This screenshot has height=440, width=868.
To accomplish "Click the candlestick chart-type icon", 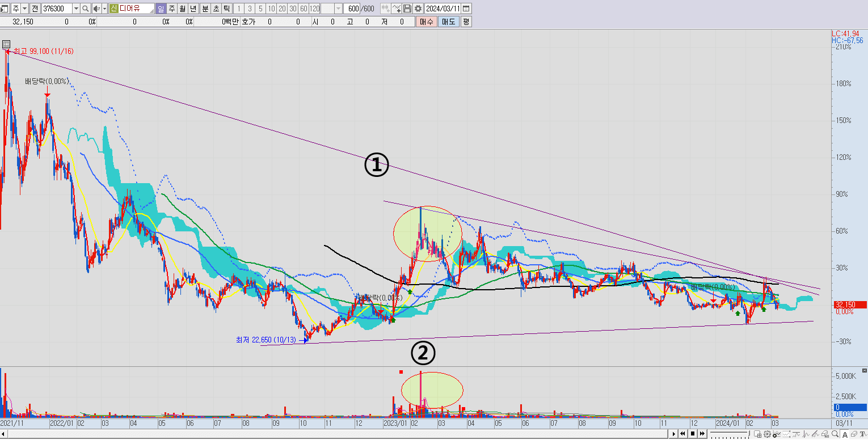I will pos(385,9).
